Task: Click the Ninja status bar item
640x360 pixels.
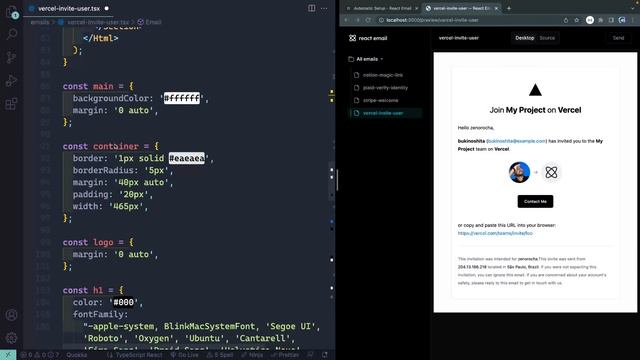Action: 252,355
